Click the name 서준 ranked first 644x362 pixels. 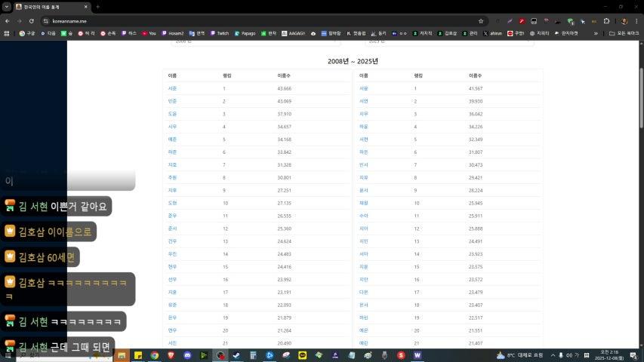pos(172,89)
